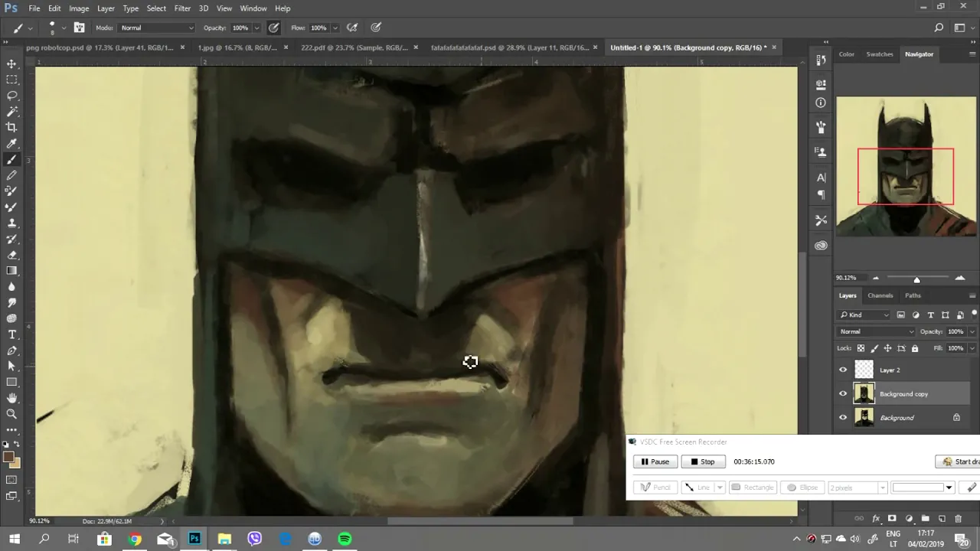Switch to the Swatches tab
This screenshot has height=551, width=980.
880,54
